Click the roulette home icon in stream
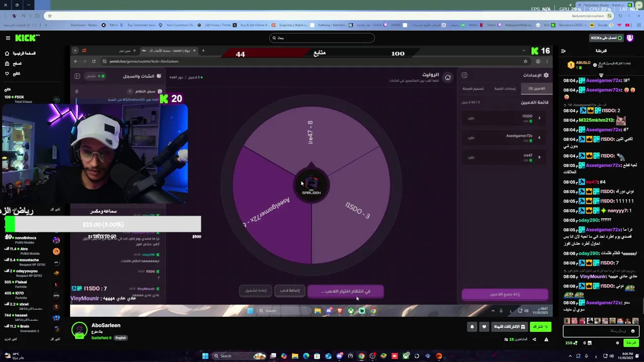The width and height of the screenshot is (644, 362). (448, 77)
